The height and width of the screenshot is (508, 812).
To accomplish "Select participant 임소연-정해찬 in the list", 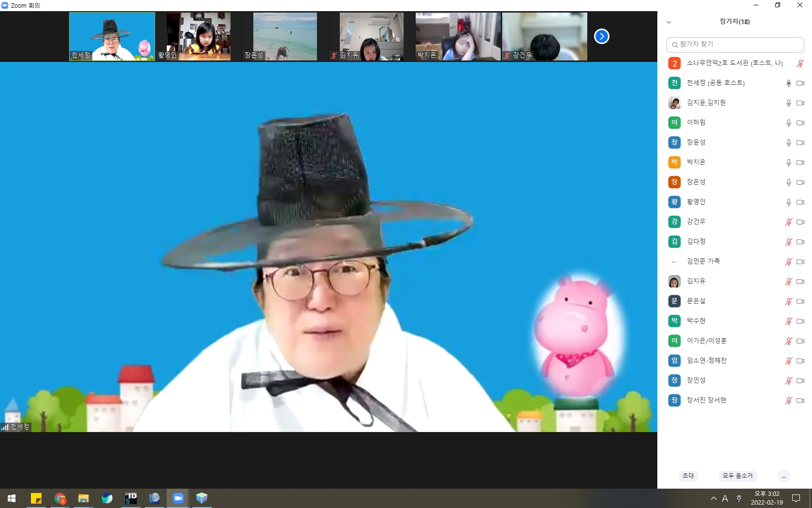I will (x=707, y=360).
